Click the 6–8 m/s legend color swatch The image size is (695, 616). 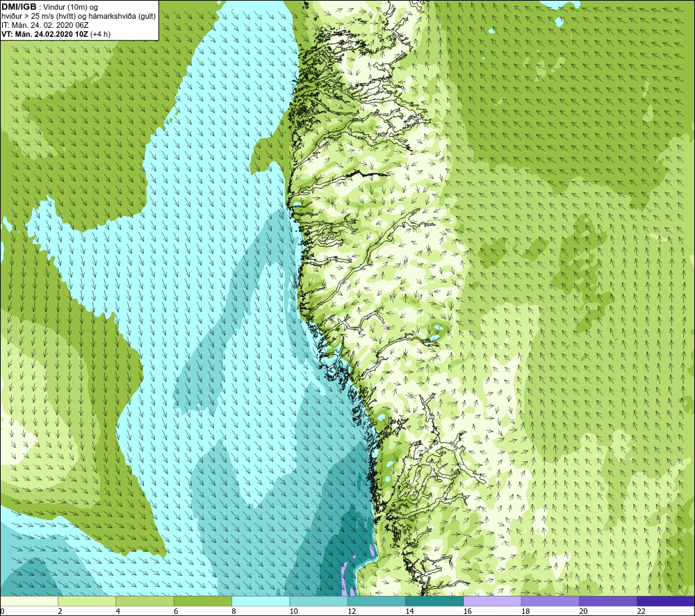[202, 601]
